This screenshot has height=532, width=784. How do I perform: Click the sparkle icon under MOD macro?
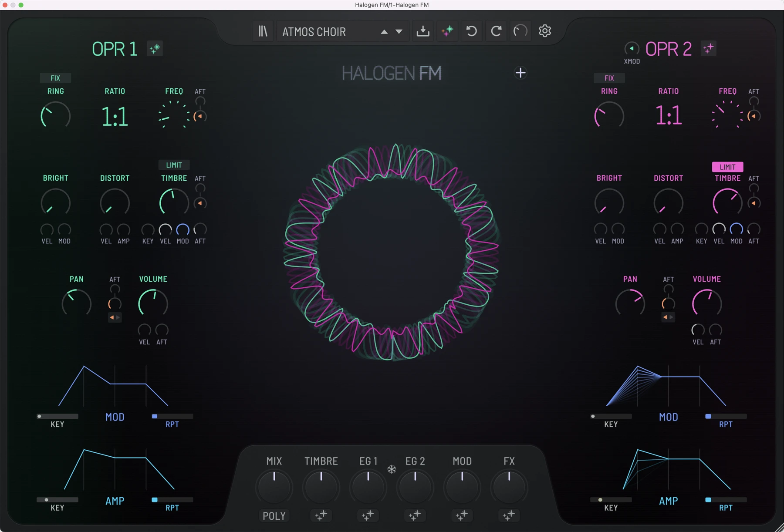(462, 515)
